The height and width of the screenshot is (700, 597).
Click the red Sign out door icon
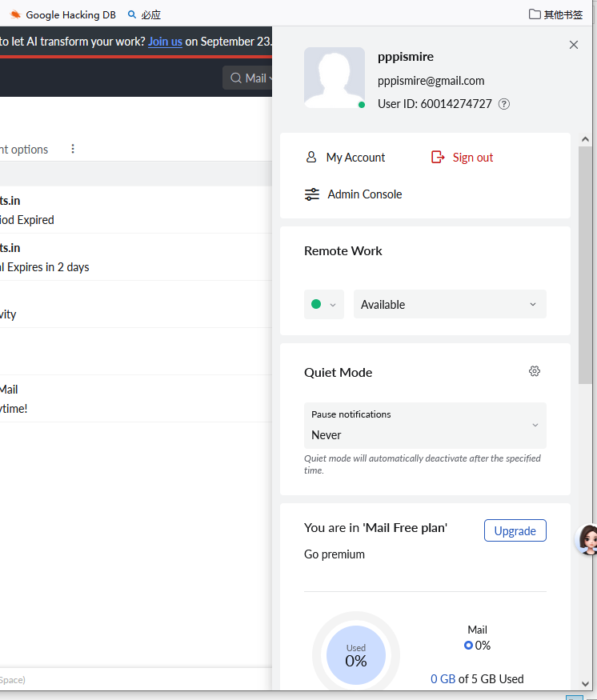pos(438,157)
